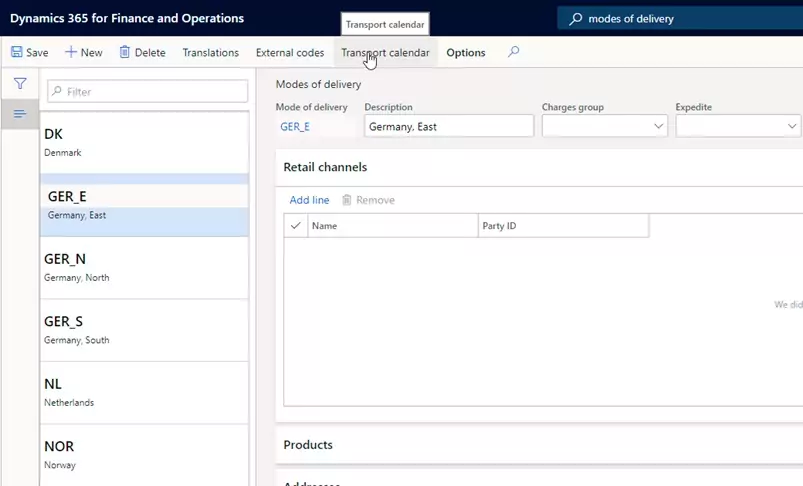Click the magnifier icon in top search box
This screenshot has width=803, height=486.
(576, 19)
